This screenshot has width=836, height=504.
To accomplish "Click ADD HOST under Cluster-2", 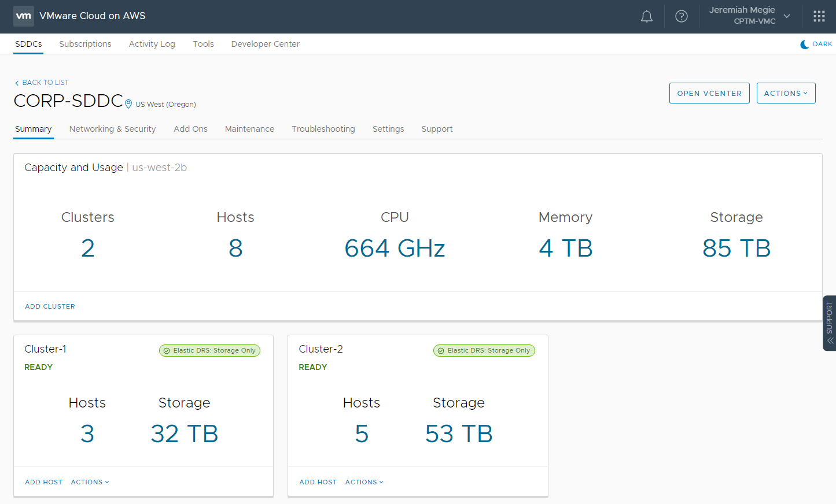I will 318,482.
